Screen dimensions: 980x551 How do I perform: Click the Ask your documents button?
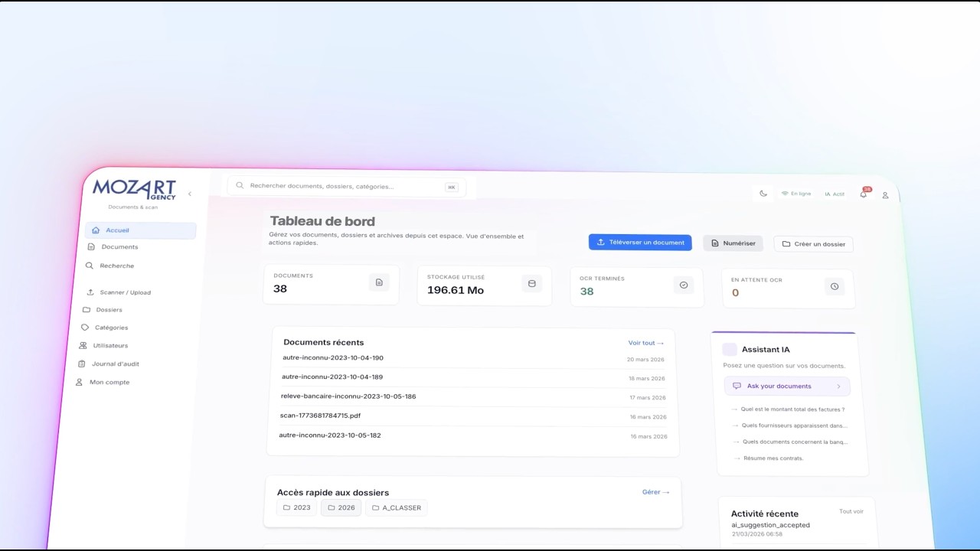click(787, 386)
